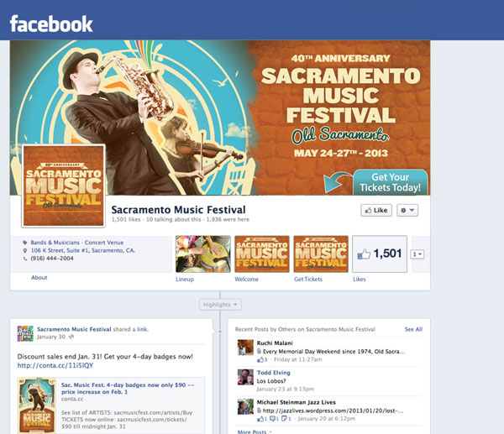Viewport: 504px width, 434px height.
Task: Click the map pin address icon
Action: click(25, 250)
